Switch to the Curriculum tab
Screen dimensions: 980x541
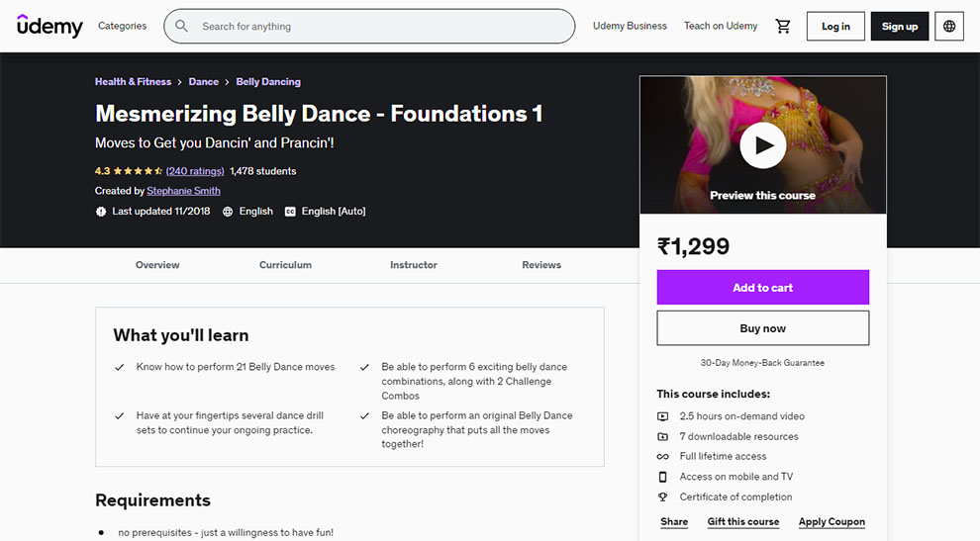(x=285, y=265)
